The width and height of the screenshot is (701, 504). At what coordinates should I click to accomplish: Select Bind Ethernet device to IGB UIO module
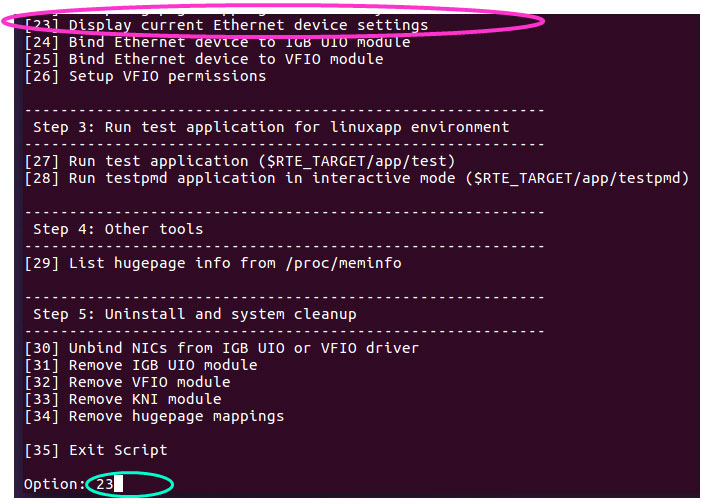point(239,42)
